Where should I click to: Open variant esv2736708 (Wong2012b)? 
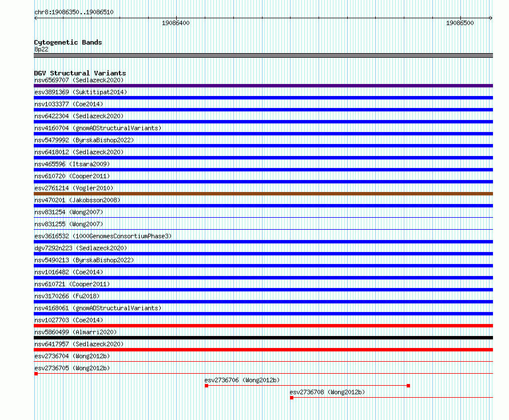(x=327, y=392)
